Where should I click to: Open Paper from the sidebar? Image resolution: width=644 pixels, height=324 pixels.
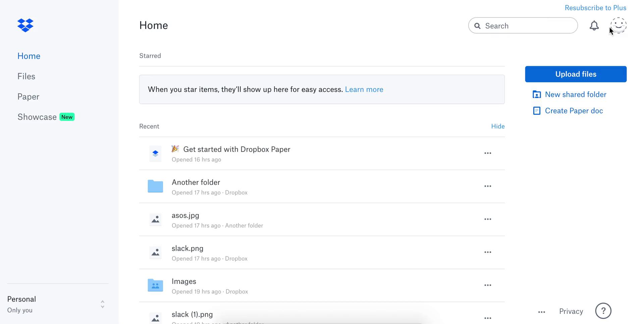[28, 97]
